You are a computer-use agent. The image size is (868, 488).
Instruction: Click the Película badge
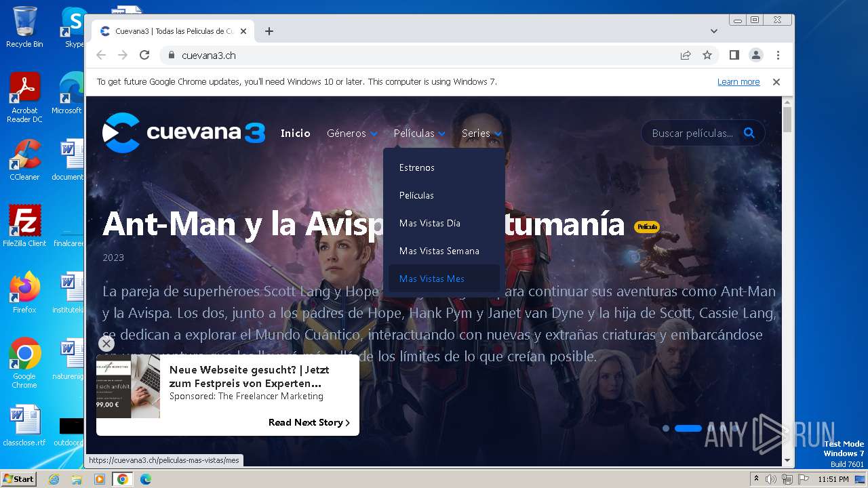(647, 227)
